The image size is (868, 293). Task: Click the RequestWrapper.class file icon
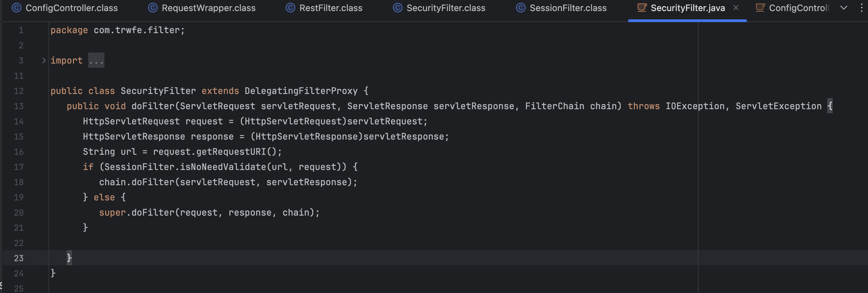click(x=153, y=8)
